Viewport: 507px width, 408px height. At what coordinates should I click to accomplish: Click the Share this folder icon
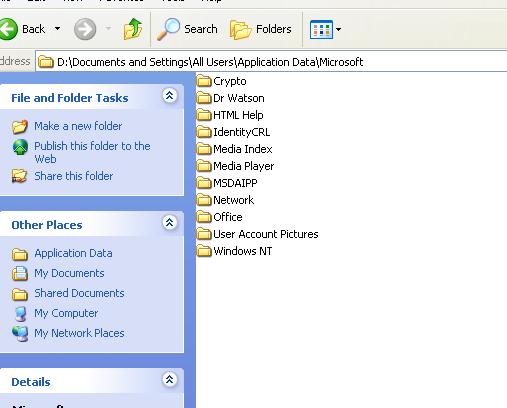pos(19,176)
